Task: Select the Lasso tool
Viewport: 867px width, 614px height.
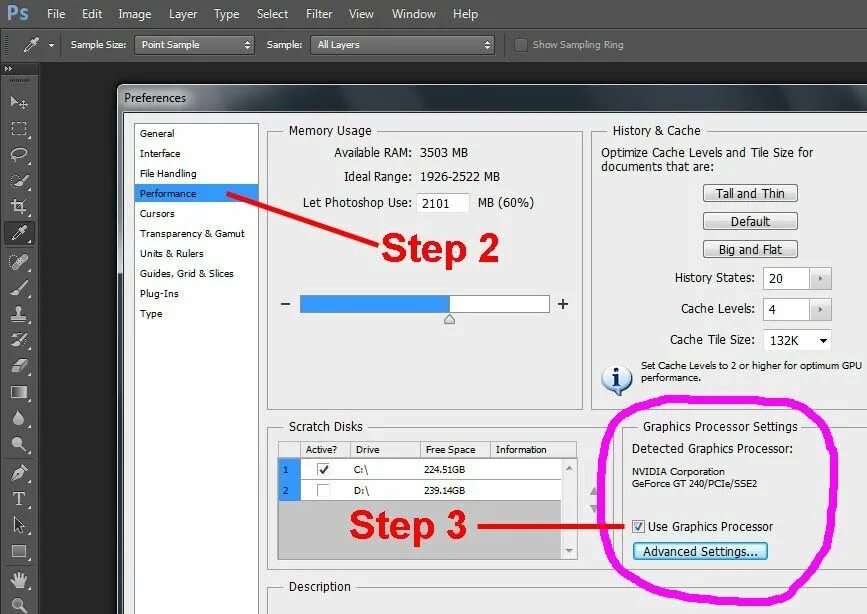Action: [19, 155]
